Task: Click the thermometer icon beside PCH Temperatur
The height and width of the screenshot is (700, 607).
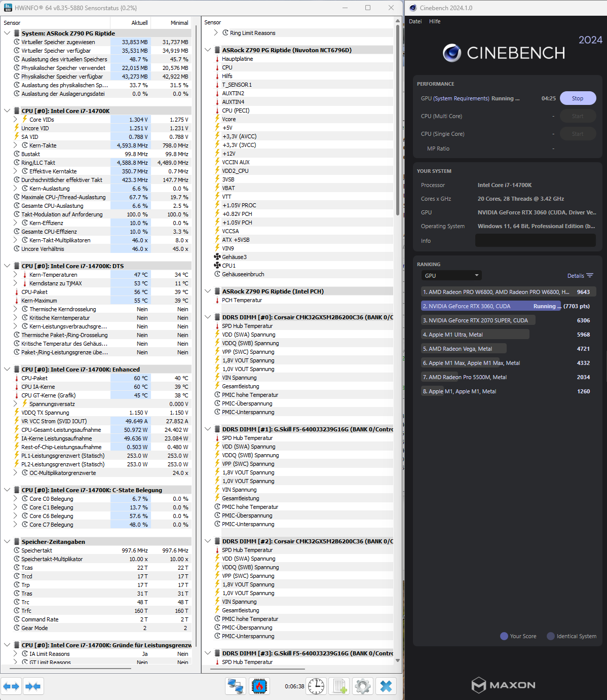Action: point(217,300)
